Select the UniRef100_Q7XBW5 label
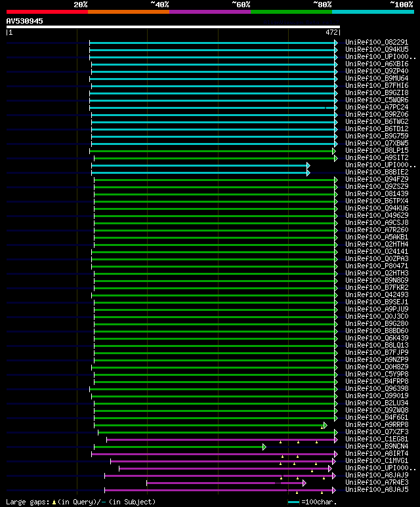This screenshot has height=507, width=420. click(377, 143)
